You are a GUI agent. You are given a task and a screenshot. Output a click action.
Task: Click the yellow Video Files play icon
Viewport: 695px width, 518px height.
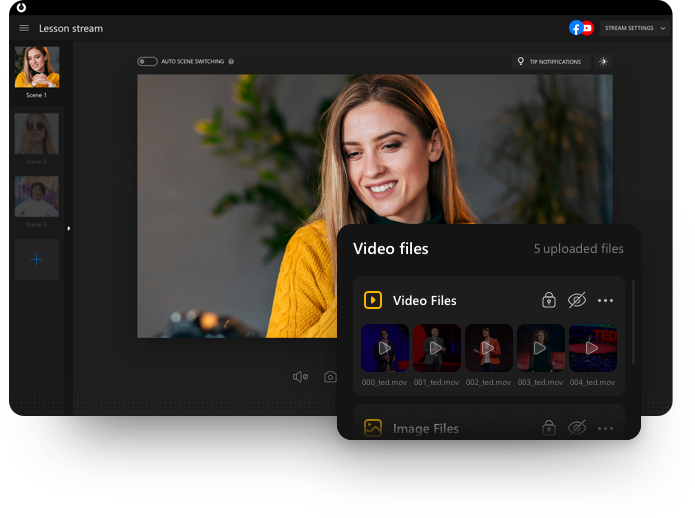pyautogui.click(x=373, y=300)
